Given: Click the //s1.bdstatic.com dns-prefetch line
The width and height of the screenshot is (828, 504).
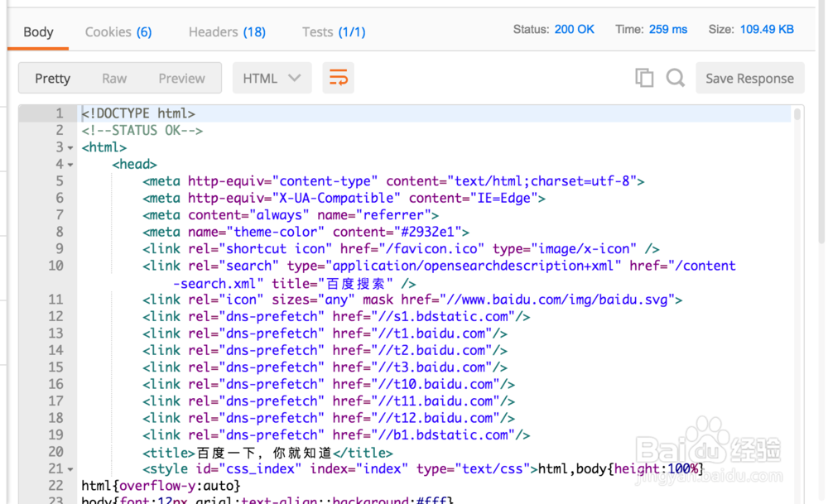Looking at the screenshot, I should pyautogui.click(x=336, y=317).
